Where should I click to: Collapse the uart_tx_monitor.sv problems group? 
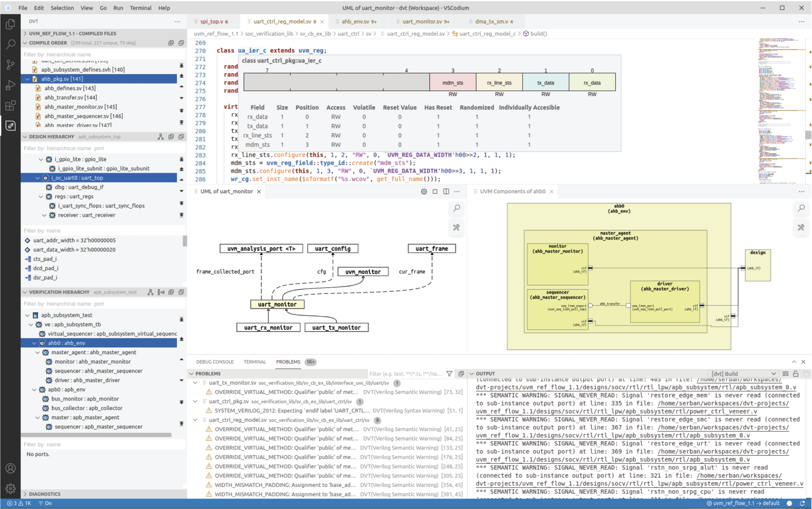point(195,383)
